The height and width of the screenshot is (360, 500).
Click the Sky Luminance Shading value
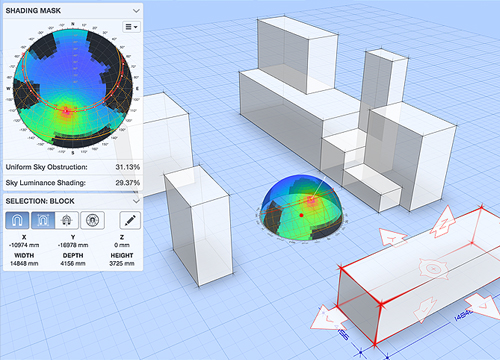[x=127, y=183]
